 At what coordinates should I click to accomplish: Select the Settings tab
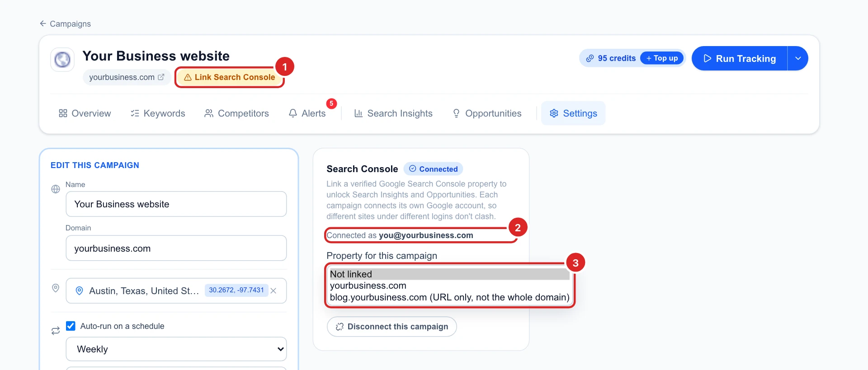pos(573,113)
